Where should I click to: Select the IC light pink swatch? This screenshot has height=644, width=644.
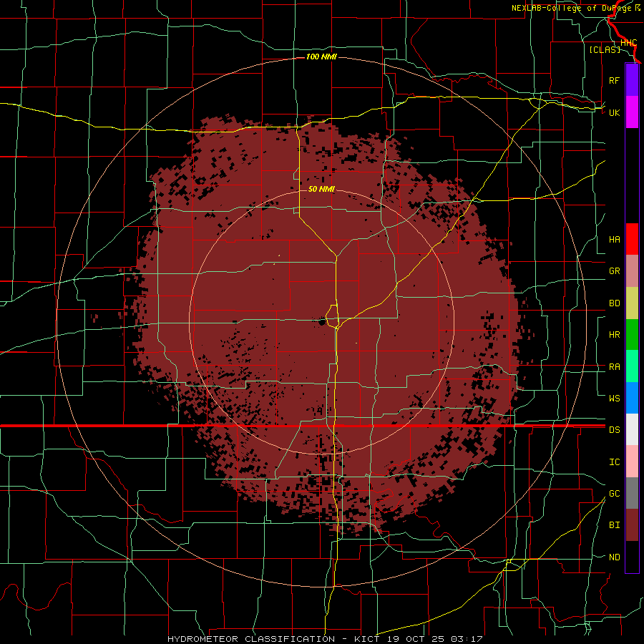click(x=632, y=462)
